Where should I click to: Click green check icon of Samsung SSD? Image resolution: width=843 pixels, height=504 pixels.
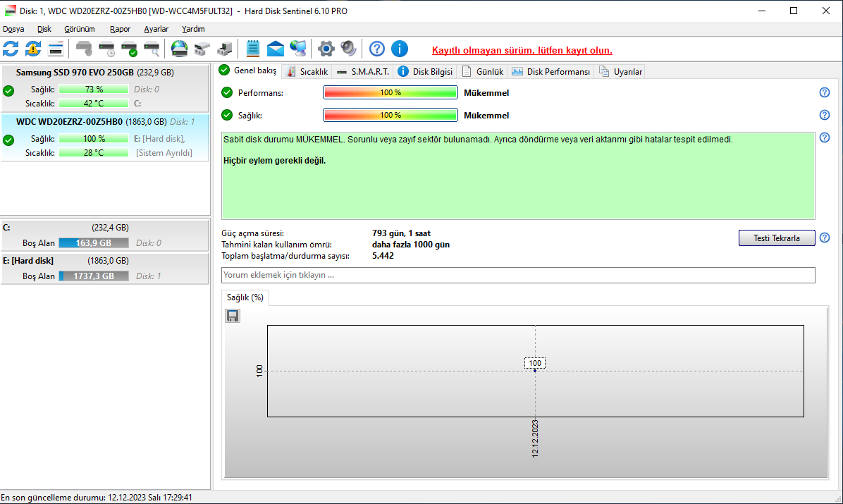point(8,91)
